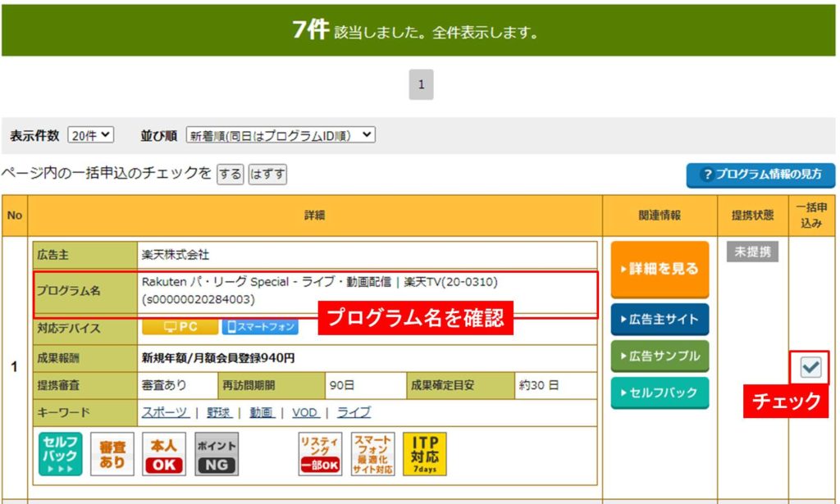Open the 広告主サイト button
Image resolution: width=840 pixels, height=504 pixels.
[660, 320]
